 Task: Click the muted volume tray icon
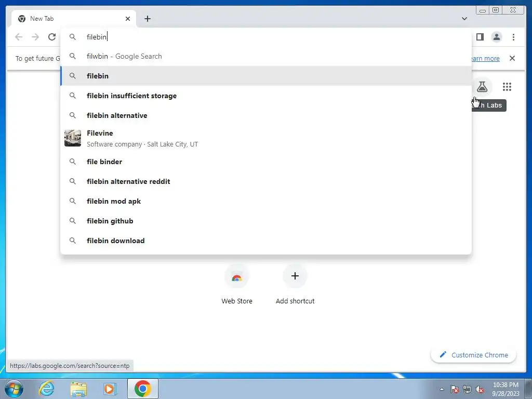point(480,389)
